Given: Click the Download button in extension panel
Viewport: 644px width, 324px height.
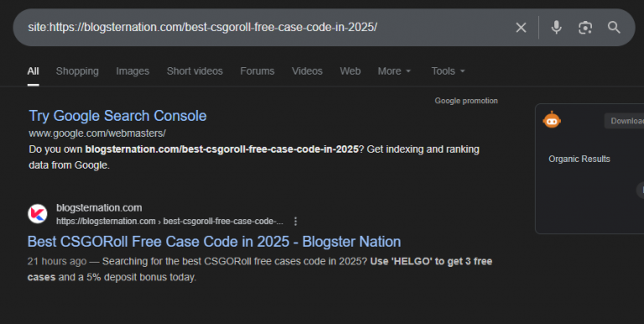Looking at the screenshot, I should tap(624, 121).
